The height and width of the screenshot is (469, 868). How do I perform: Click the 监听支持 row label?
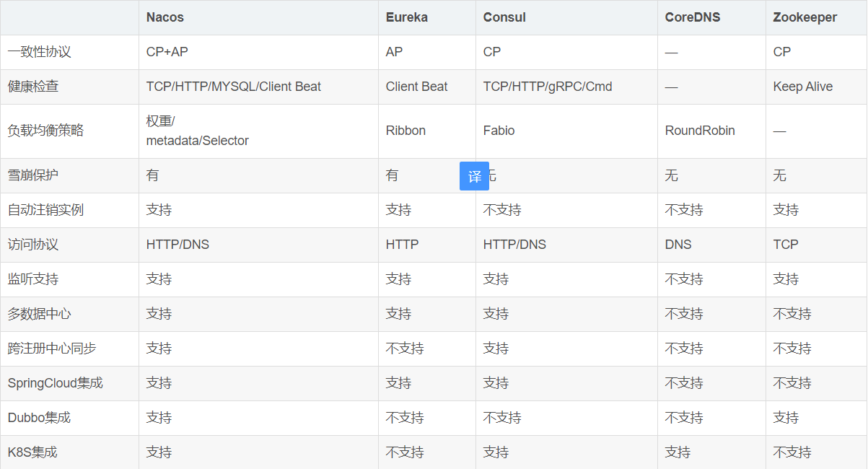point(33,279)
